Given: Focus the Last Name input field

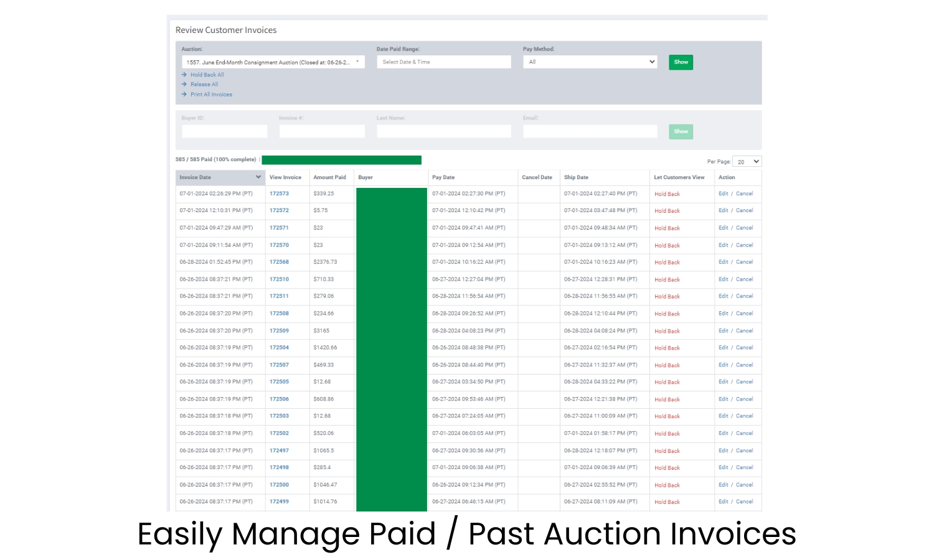Looking at the screenshot, I should click(x=444, y=131).
